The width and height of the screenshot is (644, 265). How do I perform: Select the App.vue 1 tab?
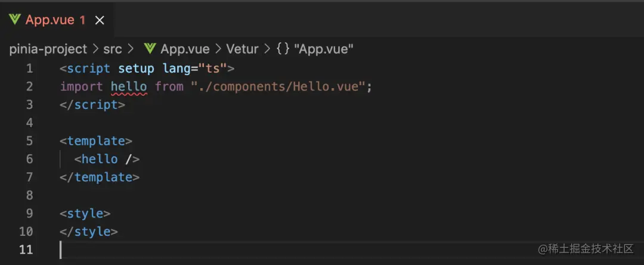point(57,20)
